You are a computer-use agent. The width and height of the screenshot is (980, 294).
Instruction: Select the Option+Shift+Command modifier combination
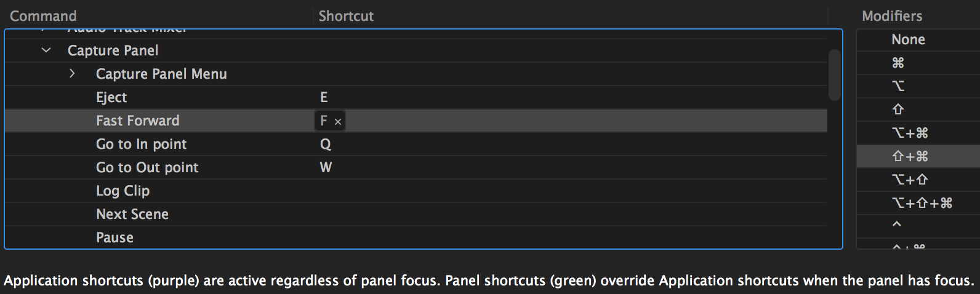[922, 203]
